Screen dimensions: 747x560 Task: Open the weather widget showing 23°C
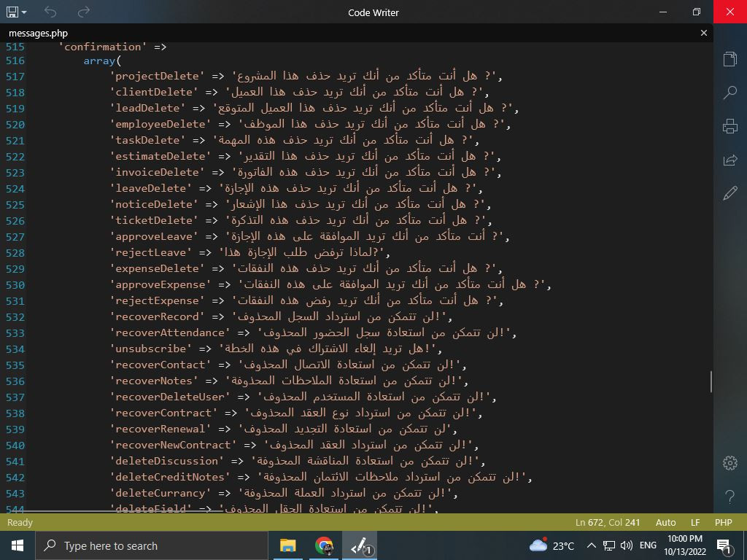551,545
